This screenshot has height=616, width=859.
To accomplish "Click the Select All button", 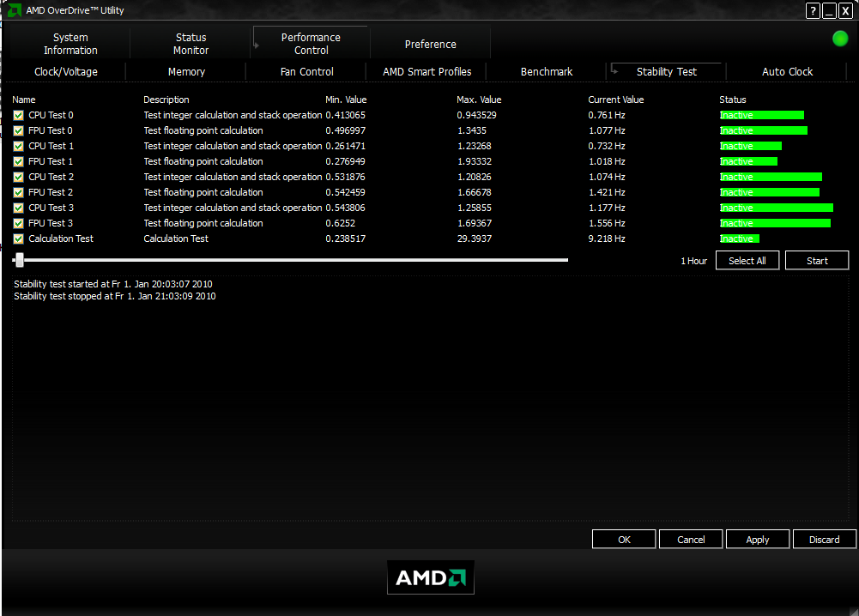I will [747, 261].
